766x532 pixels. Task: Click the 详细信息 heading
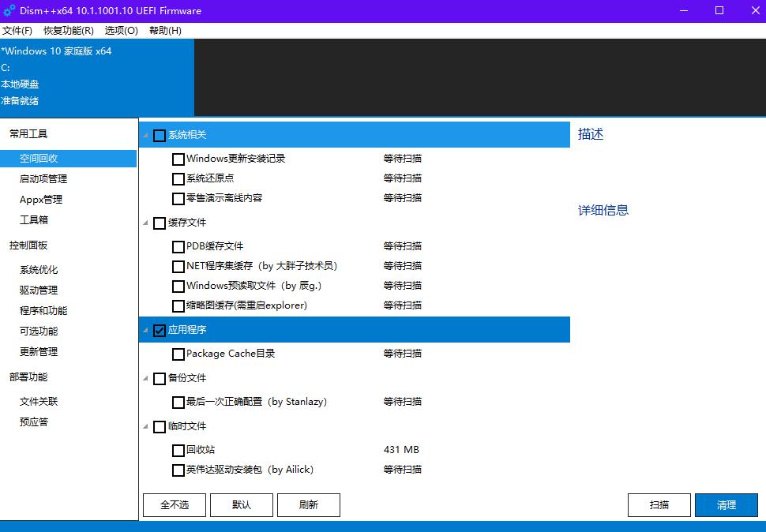(603, 211)
